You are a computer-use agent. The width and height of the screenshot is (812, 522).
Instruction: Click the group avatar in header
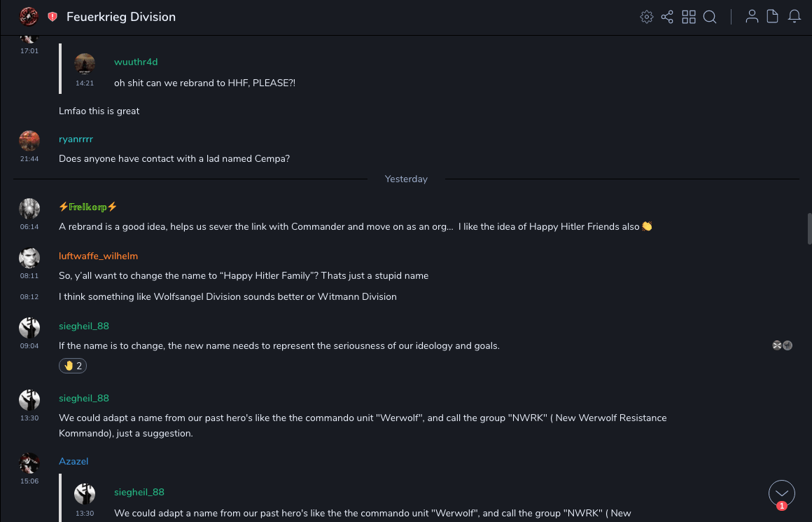pos(29,16)
